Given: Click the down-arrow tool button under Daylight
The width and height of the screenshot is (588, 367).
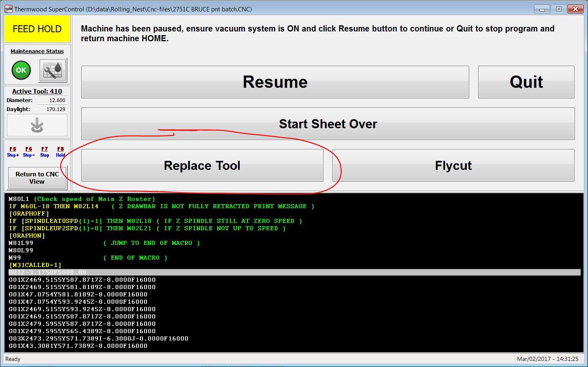Looking at the screenshot, I should click(37, 125).
